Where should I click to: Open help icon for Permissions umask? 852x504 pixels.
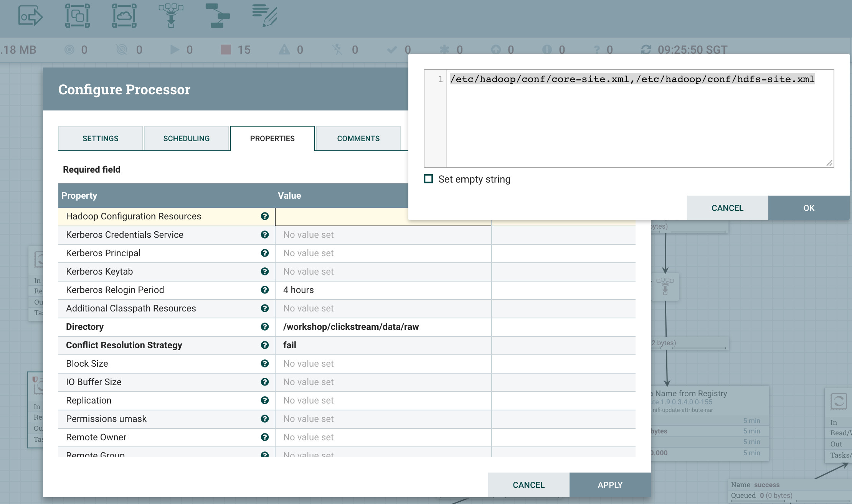point(264,419)
